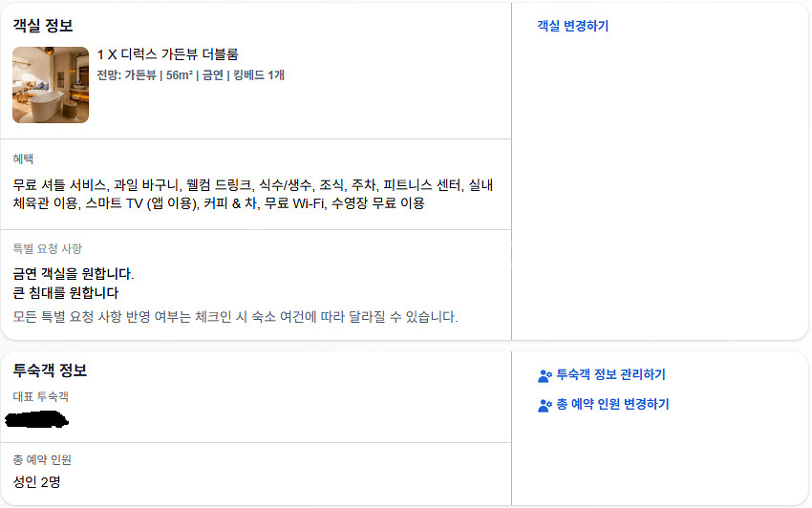Click the room title 디럭스 가든뷰 더블룸
The width and height of the screenshot is (812, 508).
tap(168, 54)
